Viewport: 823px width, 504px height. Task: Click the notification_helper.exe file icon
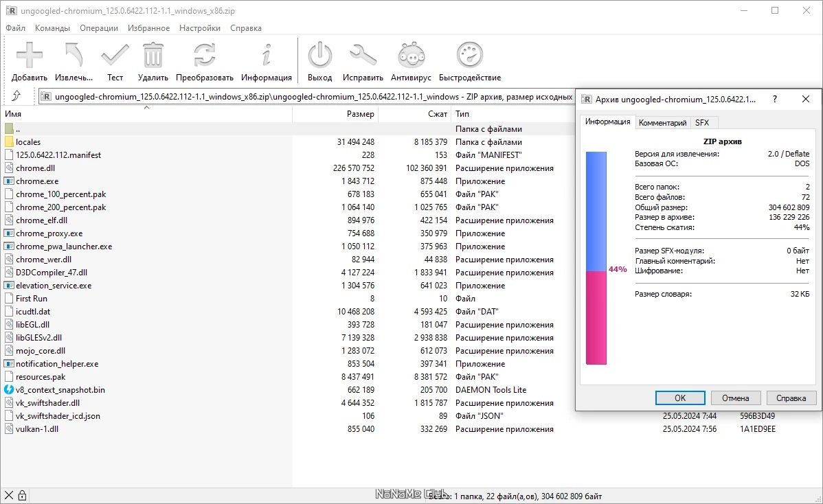(9, 363)
